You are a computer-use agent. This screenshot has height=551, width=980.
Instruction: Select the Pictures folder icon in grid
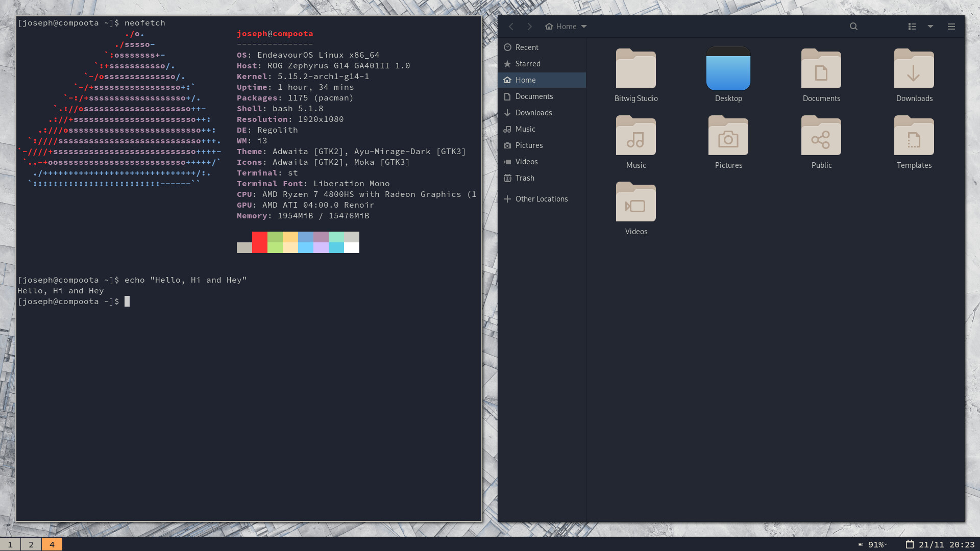click(728, 136)
